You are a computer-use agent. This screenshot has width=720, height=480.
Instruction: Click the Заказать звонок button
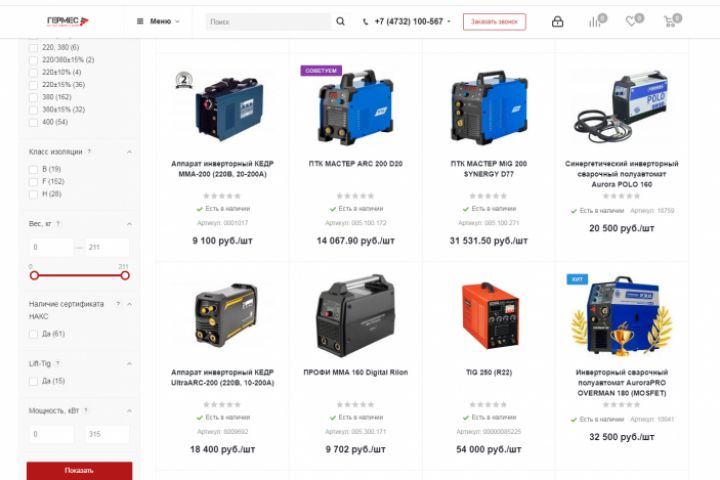[494, 22]
